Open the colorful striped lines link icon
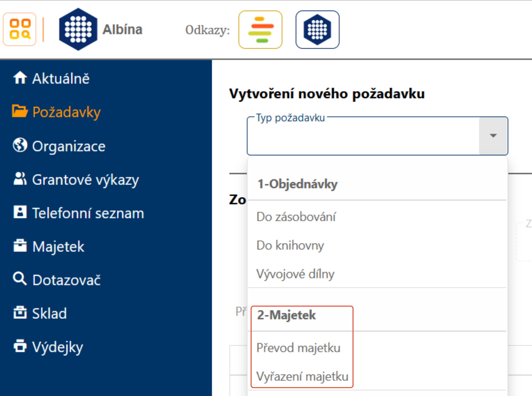 (260, 30)
